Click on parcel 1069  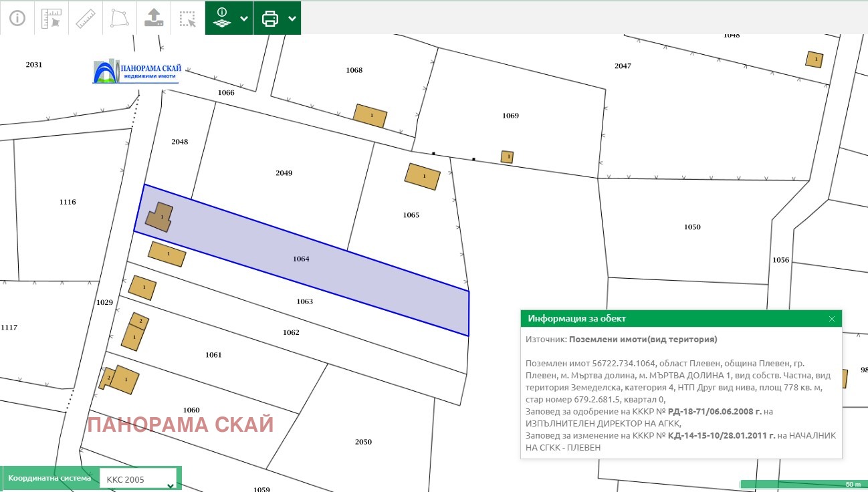click(x=510, y=116)
